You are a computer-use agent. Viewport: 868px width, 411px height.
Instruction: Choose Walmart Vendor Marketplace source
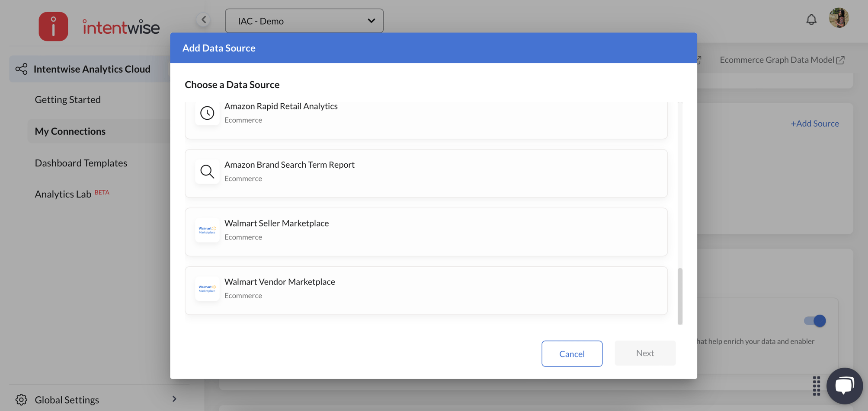(x=426, y=290)
